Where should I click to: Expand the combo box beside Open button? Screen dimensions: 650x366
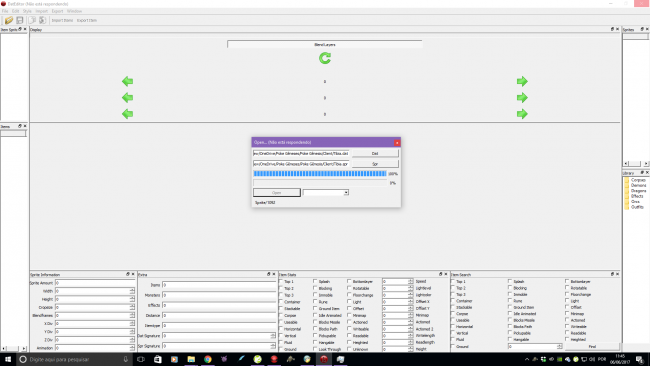pos(346,192)
